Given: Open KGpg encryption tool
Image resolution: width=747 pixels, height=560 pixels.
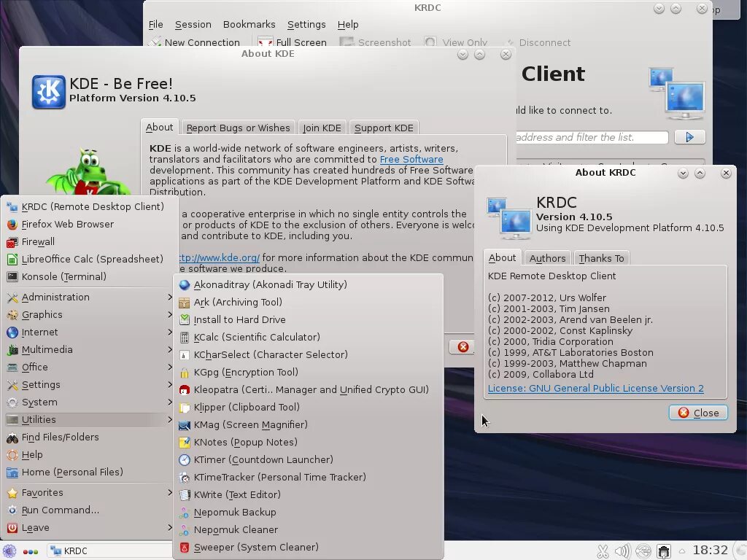Looking at the screenshot, I should click(309, 373).
